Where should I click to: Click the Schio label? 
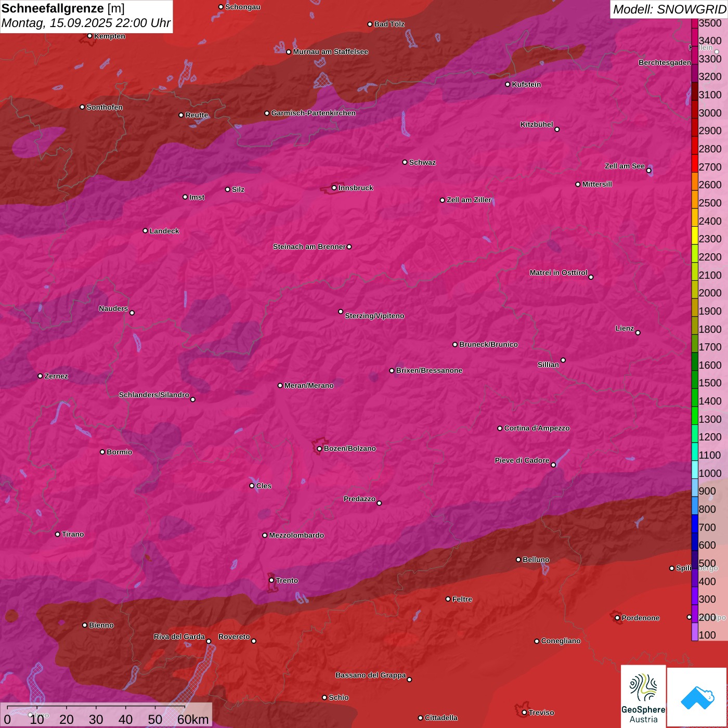pyautogui.click(x=339, y=697)
